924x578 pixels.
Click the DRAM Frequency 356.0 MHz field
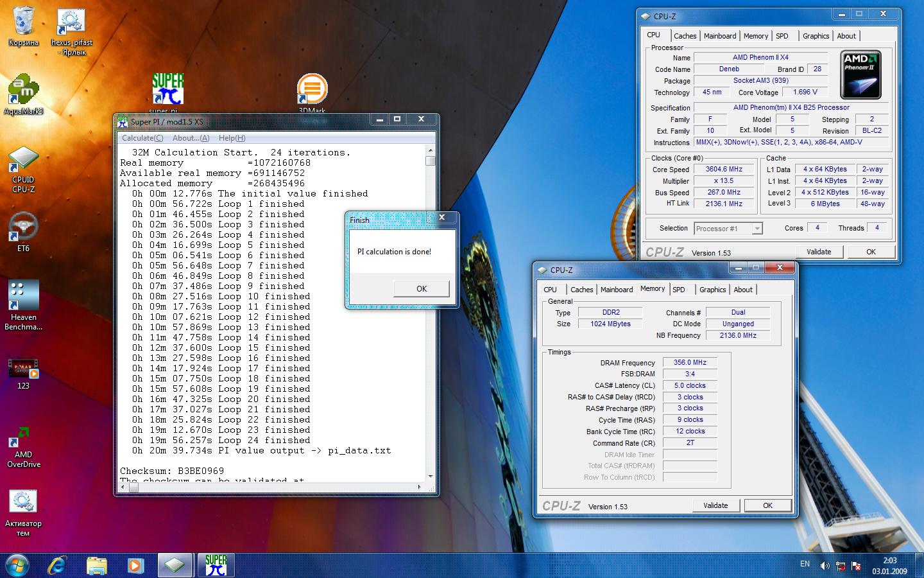tap(690, 362)
